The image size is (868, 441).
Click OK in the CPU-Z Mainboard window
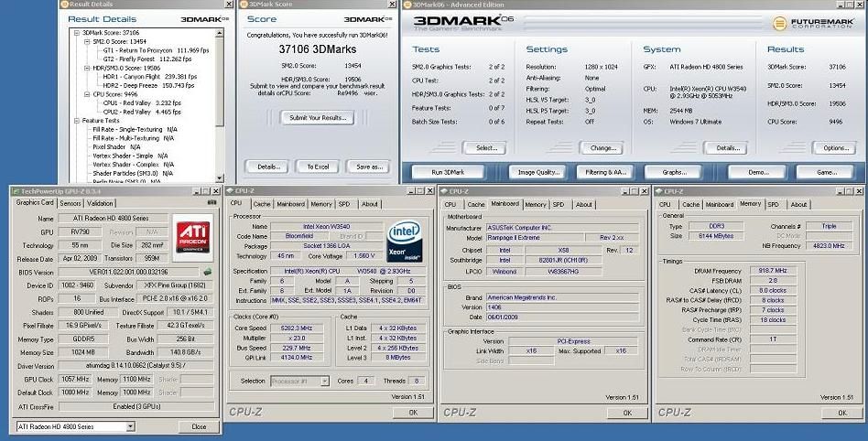pos(627,413)
